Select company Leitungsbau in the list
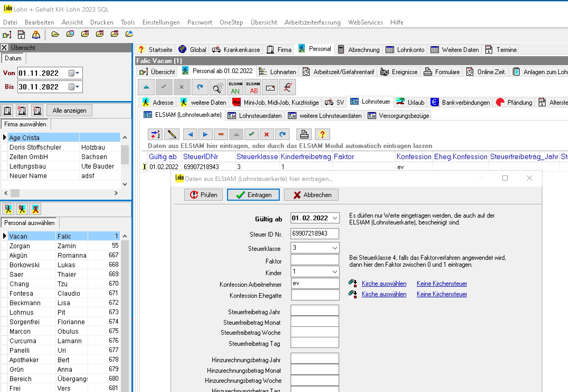Screen dimensions: 568x392 [64, 166]
